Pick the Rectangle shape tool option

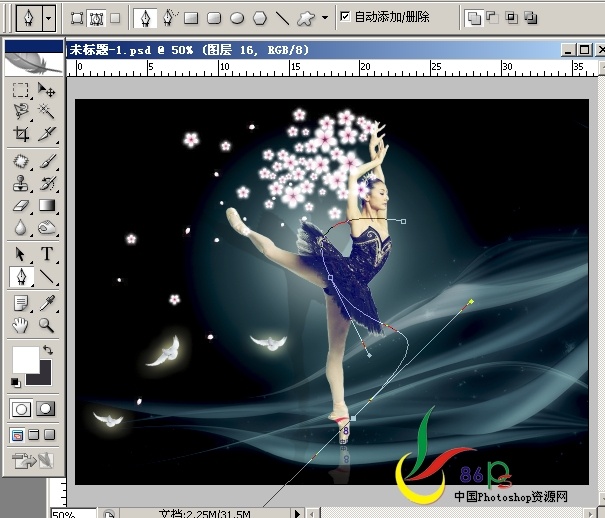click(191, 18)
